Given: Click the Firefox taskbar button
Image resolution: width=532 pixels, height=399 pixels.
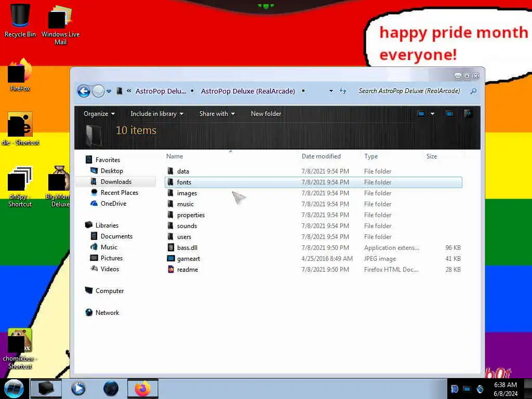Looking at the screenshot, I should click(143, 389).
